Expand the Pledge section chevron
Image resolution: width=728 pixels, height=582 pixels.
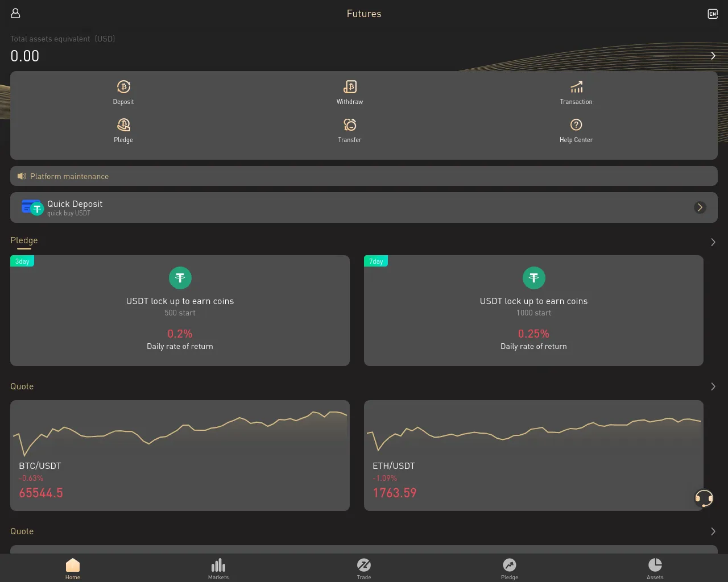click(713, 242)
